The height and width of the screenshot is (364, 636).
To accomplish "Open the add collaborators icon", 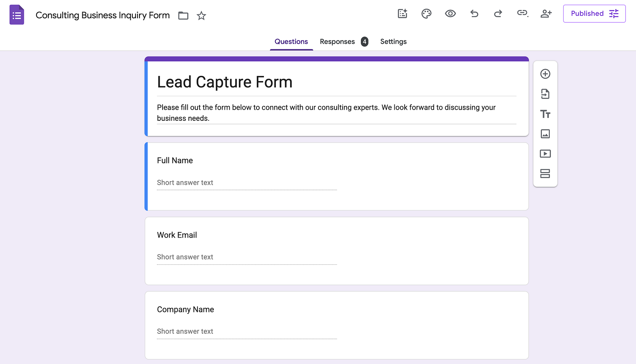I will (546, 14).
